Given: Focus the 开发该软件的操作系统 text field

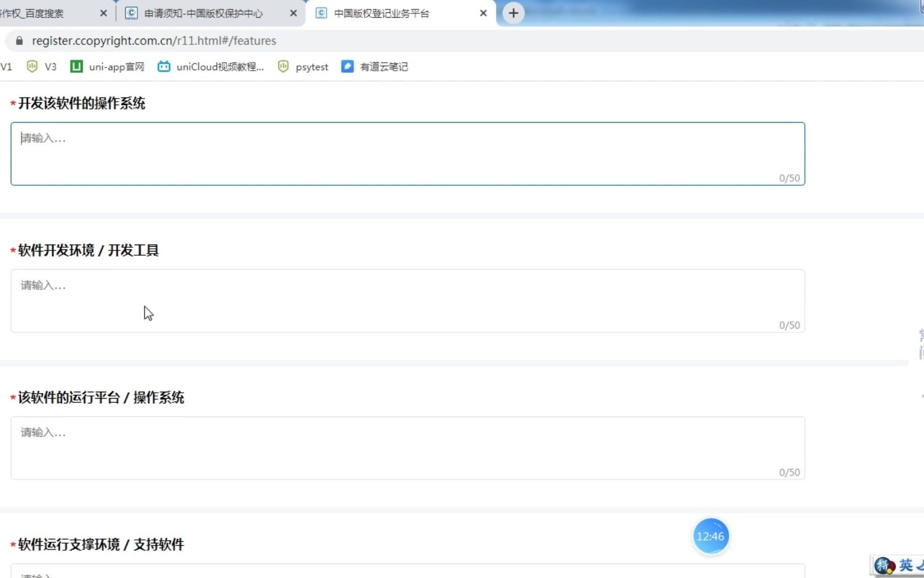Looking at the screenshot, I should tap(407, 154).
